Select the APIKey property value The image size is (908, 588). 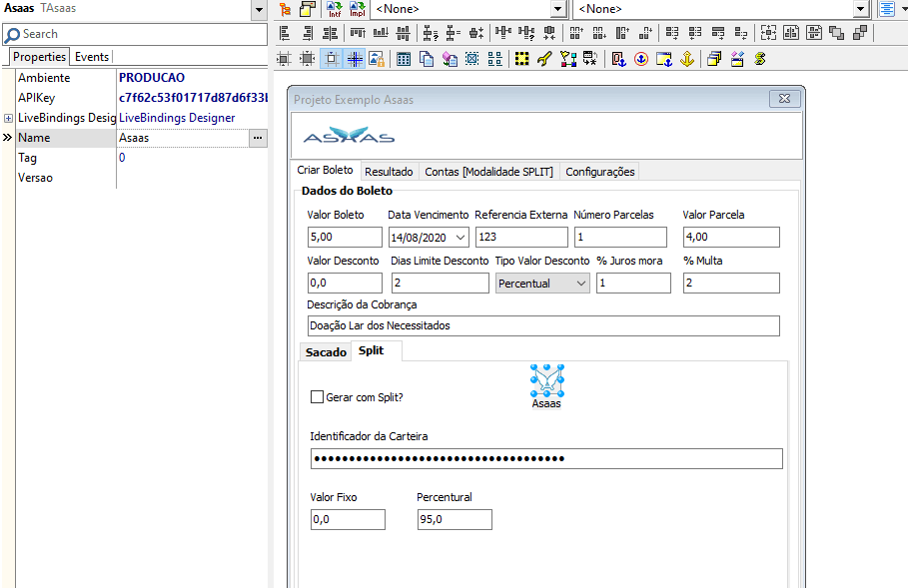[x=192, y=98]
